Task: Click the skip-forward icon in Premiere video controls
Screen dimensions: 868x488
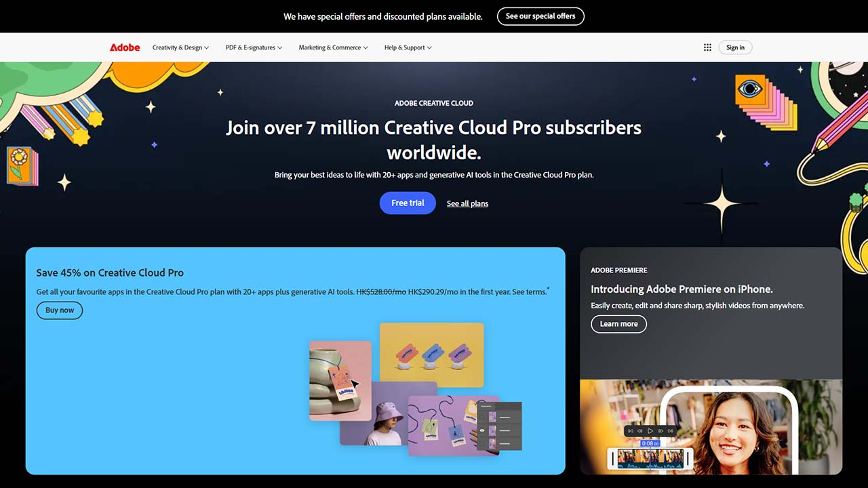Action: (670, 431)
